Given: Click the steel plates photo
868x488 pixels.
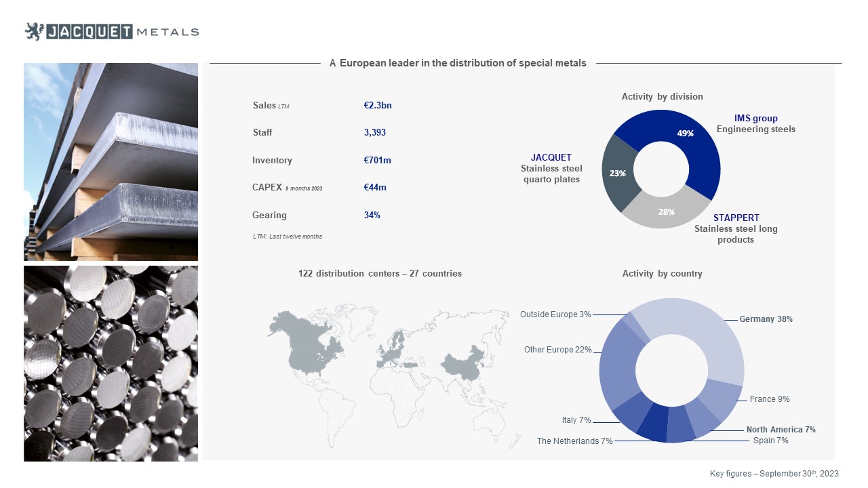Looking at the screenshot, I should coord(111,161).
